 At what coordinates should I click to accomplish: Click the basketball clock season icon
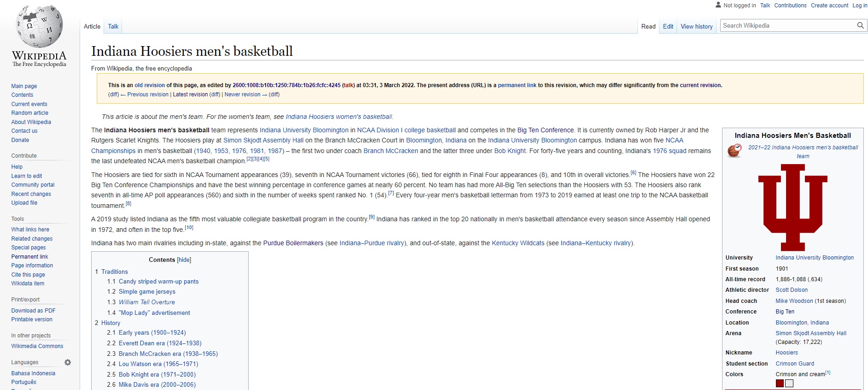click(734, 151)
